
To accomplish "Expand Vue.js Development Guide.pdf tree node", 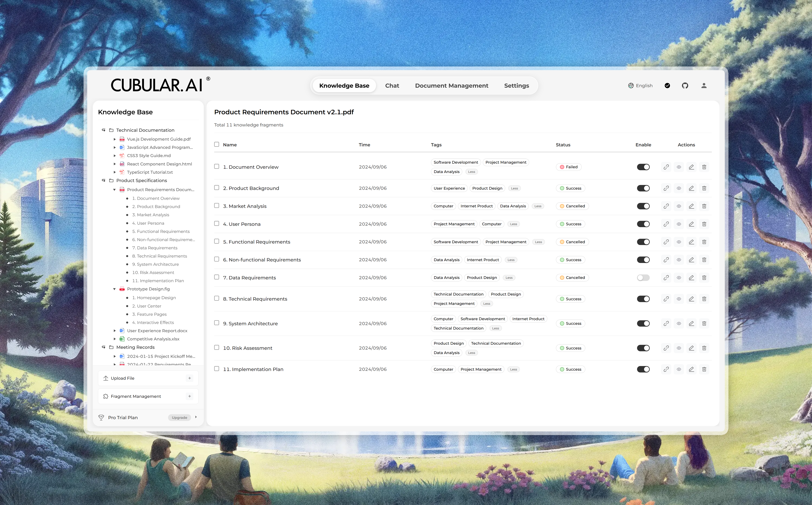I will [x=115, y=139].
